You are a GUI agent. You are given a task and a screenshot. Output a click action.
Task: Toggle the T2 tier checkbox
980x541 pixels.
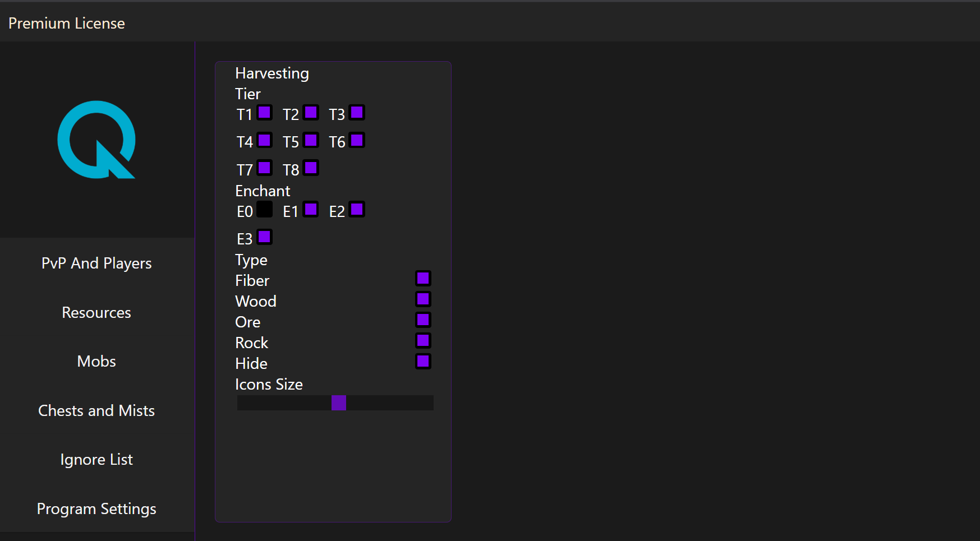(311, 113)
